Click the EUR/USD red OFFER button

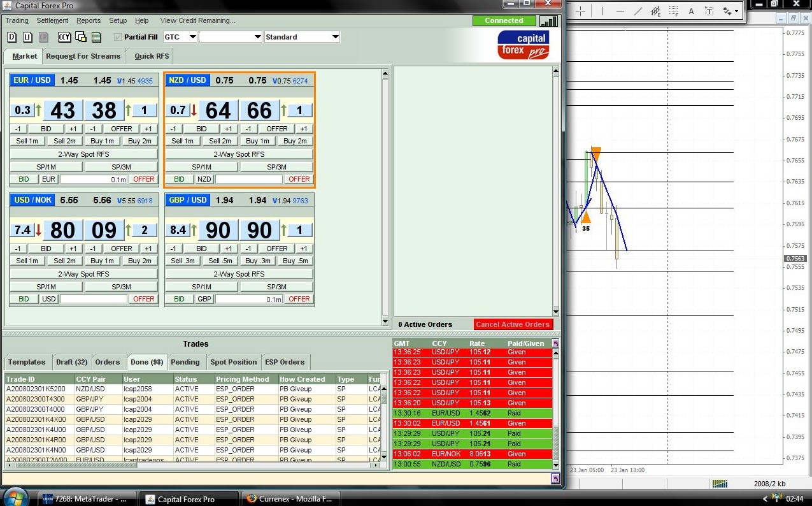[x=143, y=179]
